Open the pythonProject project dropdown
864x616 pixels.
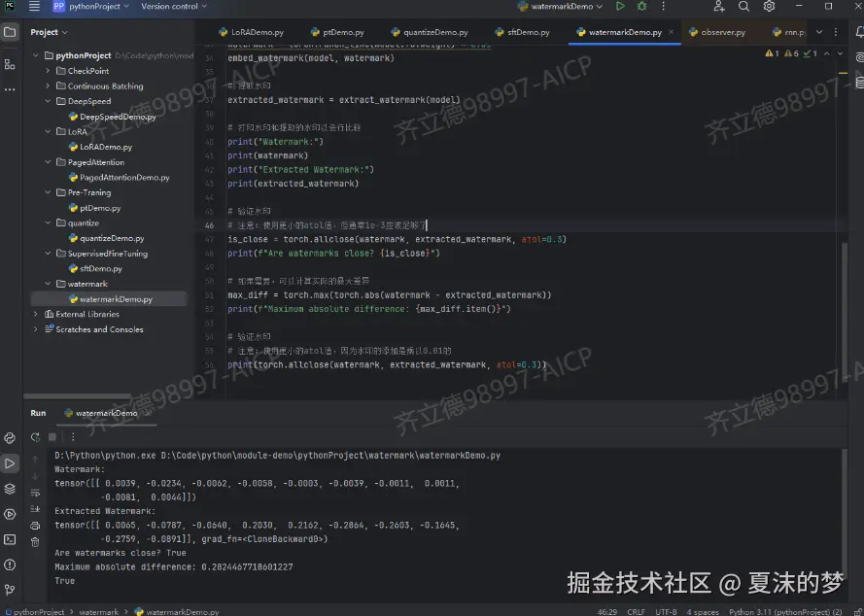[91, 7]
